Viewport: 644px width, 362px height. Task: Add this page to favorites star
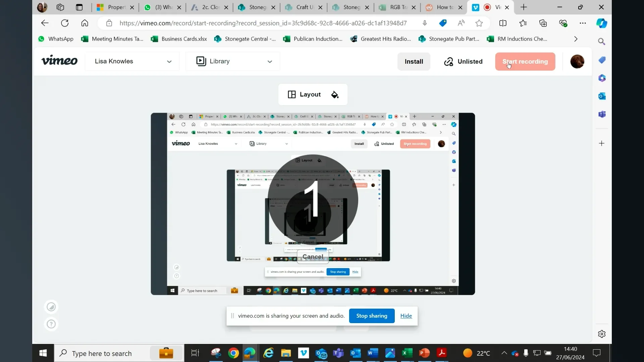479,23
